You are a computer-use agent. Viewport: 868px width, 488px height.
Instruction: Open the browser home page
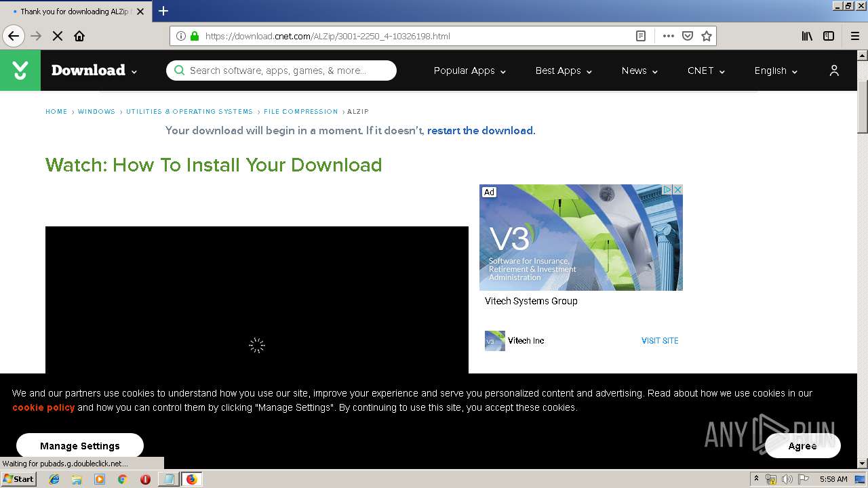[x=79, y=36]
